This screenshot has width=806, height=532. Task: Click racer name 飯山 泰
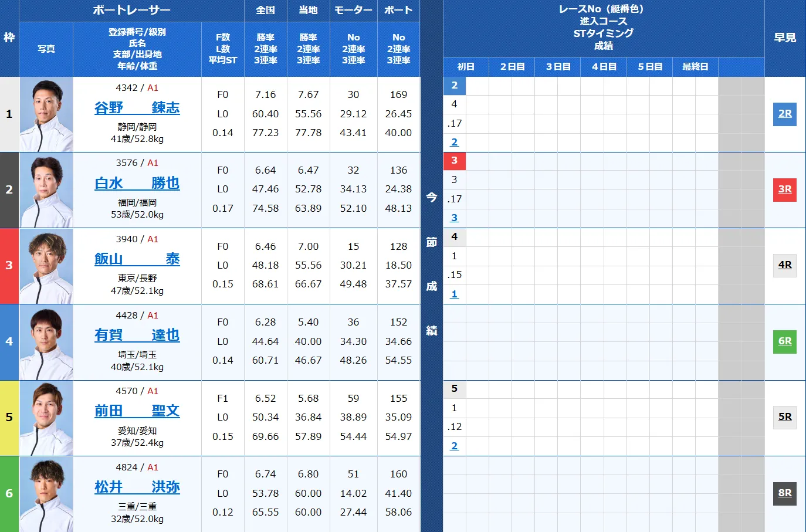click(x=137, y=259)
